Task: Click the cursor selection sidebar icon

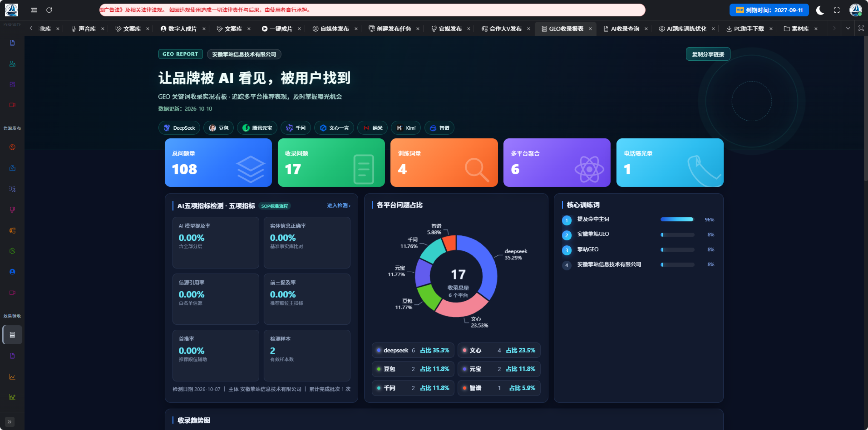Action: pyautogui.click(x=13, y=189)
